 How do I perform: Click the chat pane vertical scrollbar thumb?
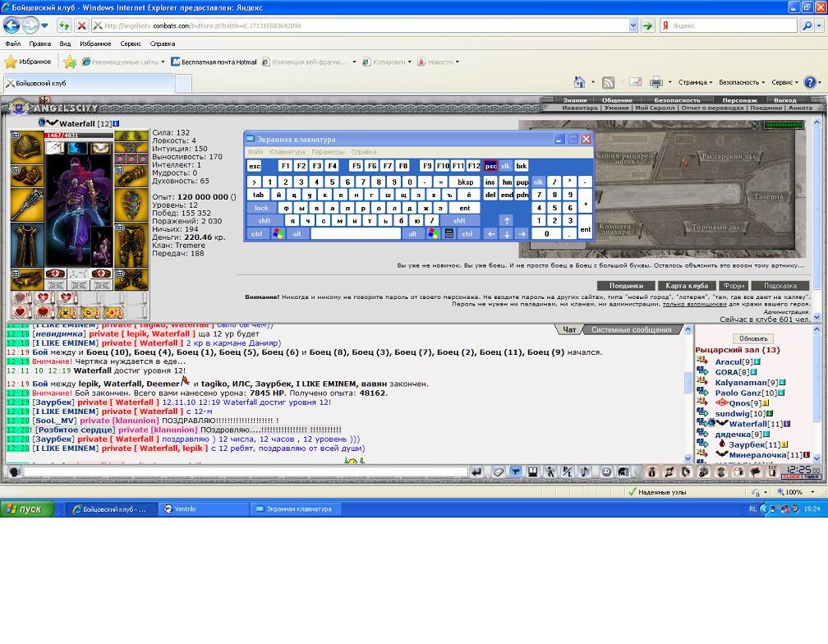688,382
